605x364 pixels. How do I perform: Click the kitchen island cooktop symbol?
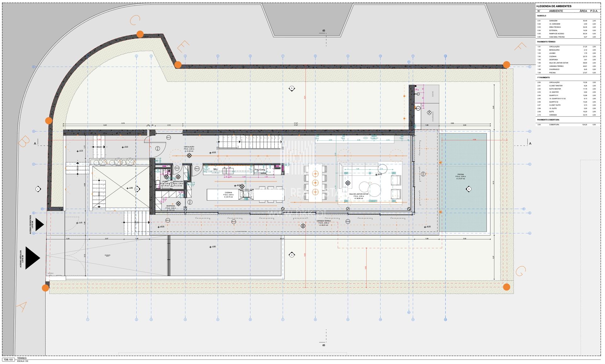pos(245,194)
